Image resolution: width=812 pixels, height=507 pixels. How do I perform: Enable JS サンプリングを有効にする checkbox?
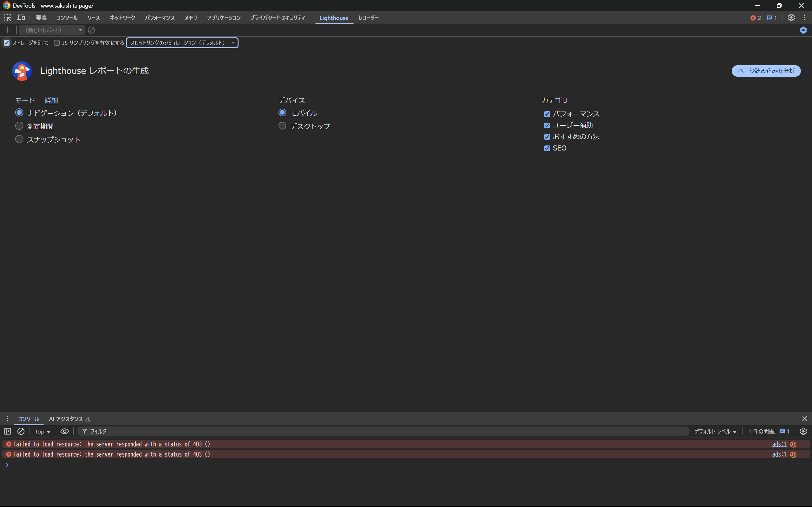coord(57,43)
